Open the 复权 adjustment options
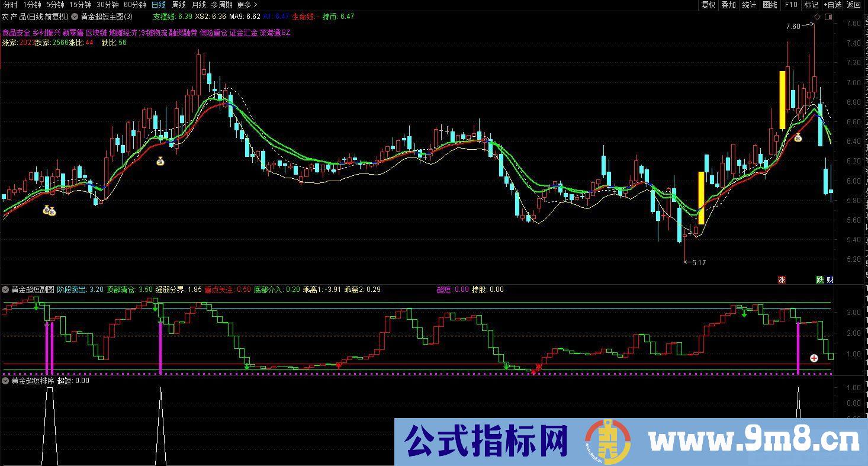 708,5
